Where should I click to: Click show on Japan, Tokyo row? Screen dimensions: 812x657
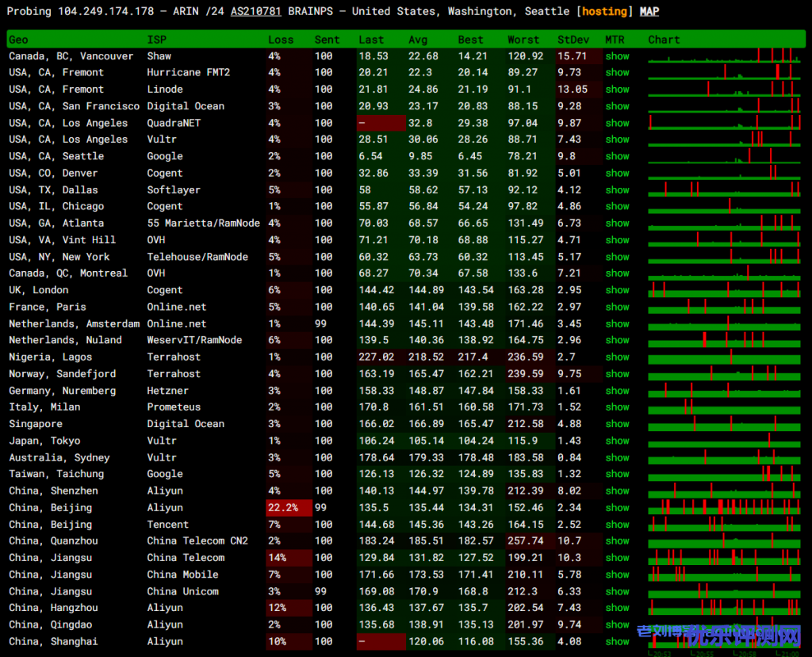click(x=617, y=441)
